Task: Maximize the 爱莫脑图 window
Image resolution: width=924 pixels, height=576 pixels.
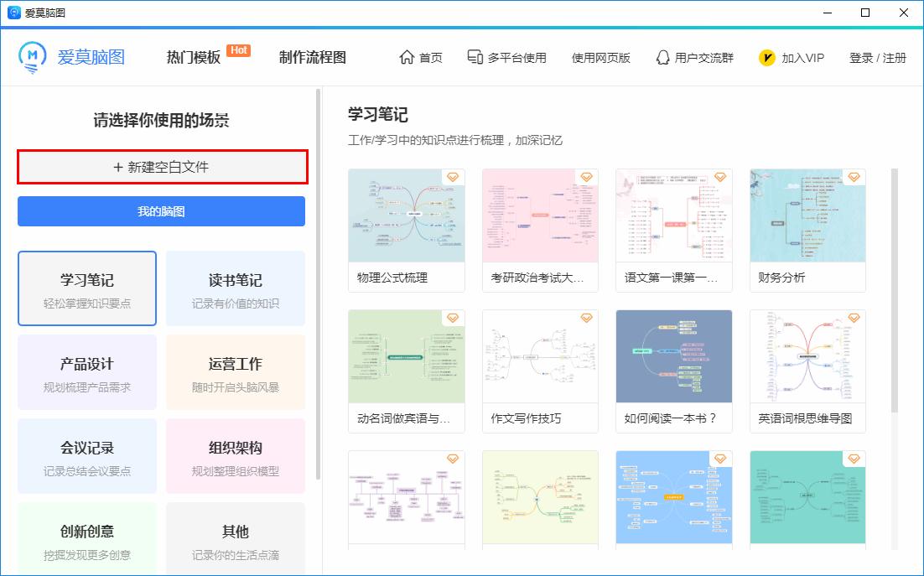Action: click(x=865, y=13)
